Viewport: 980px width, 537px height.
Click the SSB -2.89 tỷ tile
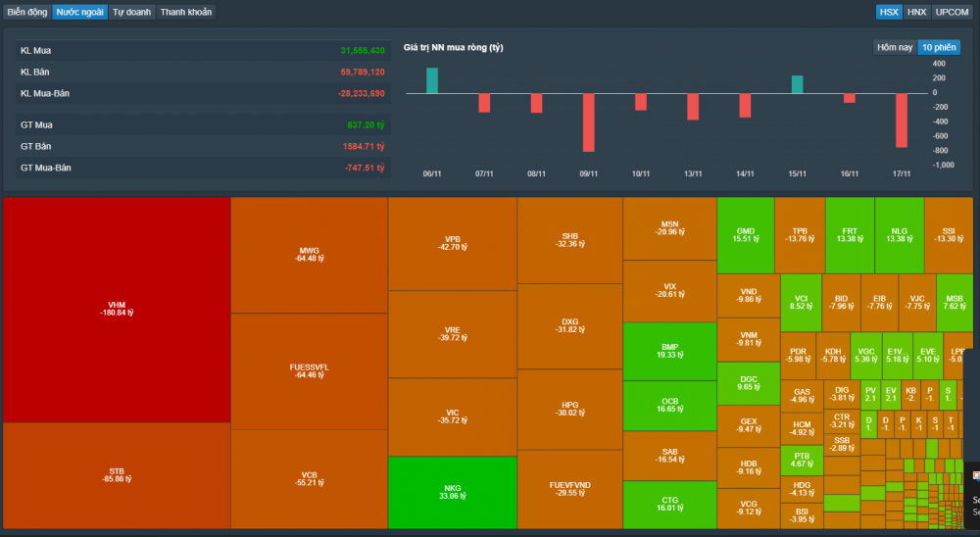pyautogui.click(x=842, y=445)
